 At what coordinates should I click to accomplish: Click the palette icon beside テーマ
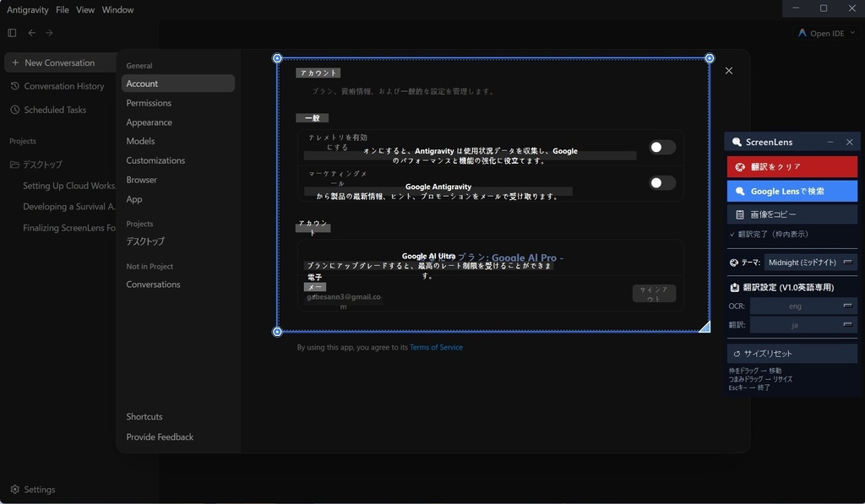point(734,263)
